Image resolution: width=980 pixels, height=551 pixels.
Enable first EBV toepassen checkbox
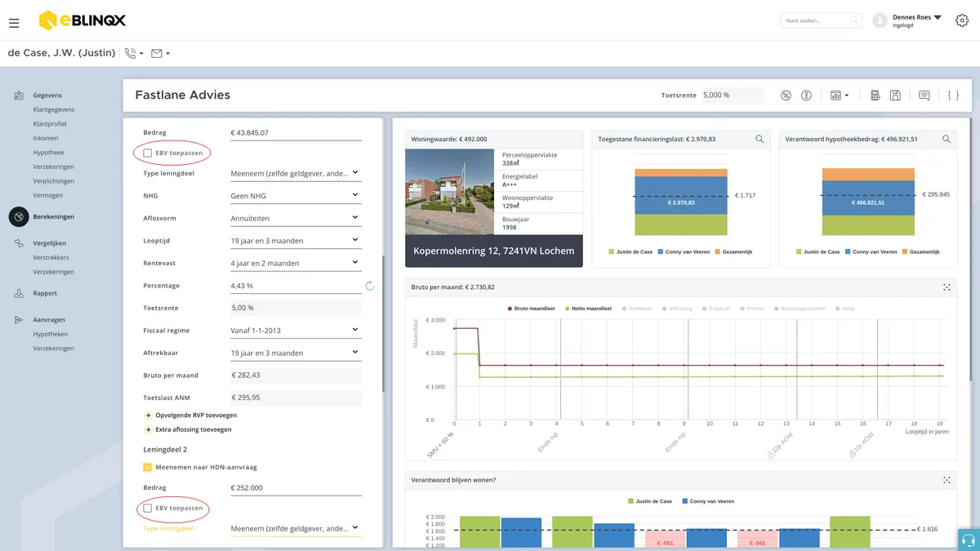(x=147, y=153)
